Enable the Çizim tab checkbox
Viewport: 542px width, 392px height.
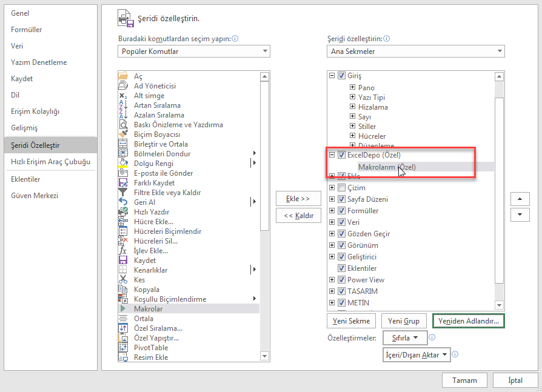point(341,188)
